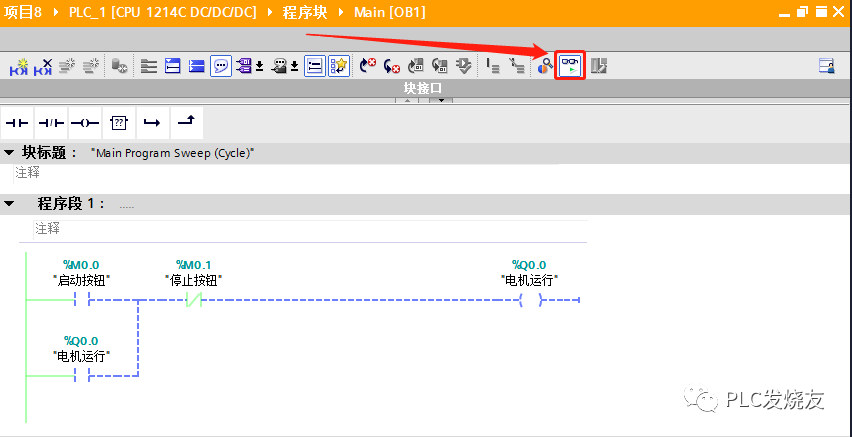The width and height of the screenshot is (852, 437).
Task: Click the update inconsistent block calls icon
Action: click(415, 66)
